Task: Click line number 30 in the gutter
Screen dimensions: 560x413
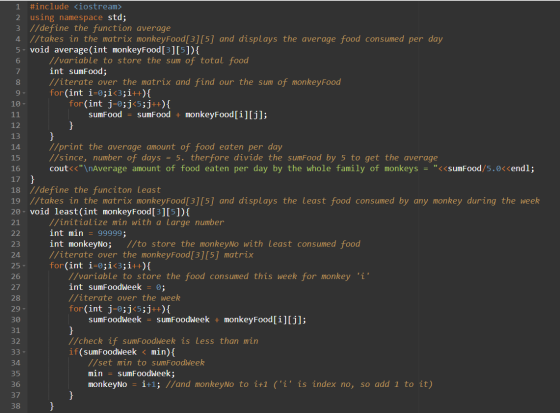Action: click(x=16, y=320)
